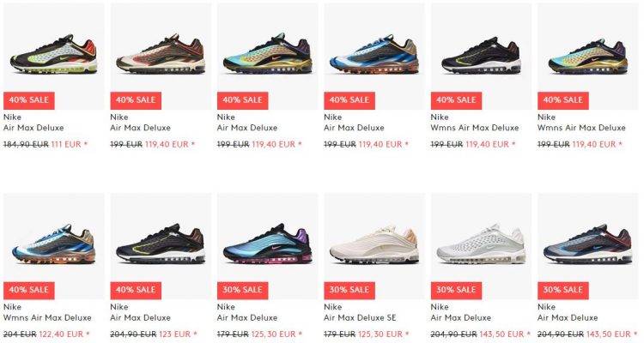644x343 pixels.
Task: View the black and volt shoe image at 123 EUR
Action: pos(161,244)
